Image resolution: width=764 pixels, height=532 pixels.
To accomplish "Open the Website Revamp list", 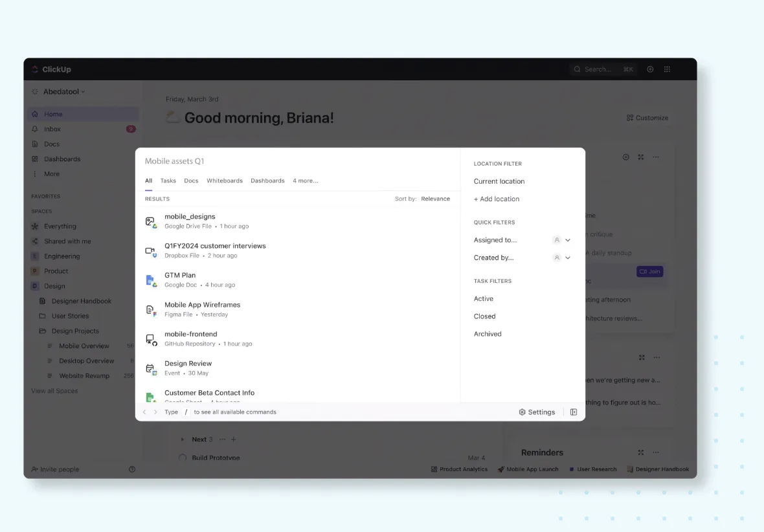I will pos(84,376).
